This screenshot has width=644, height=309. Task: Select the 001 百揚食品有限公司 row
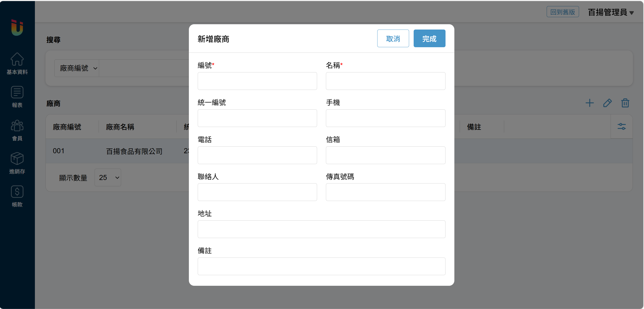[116, 151]
